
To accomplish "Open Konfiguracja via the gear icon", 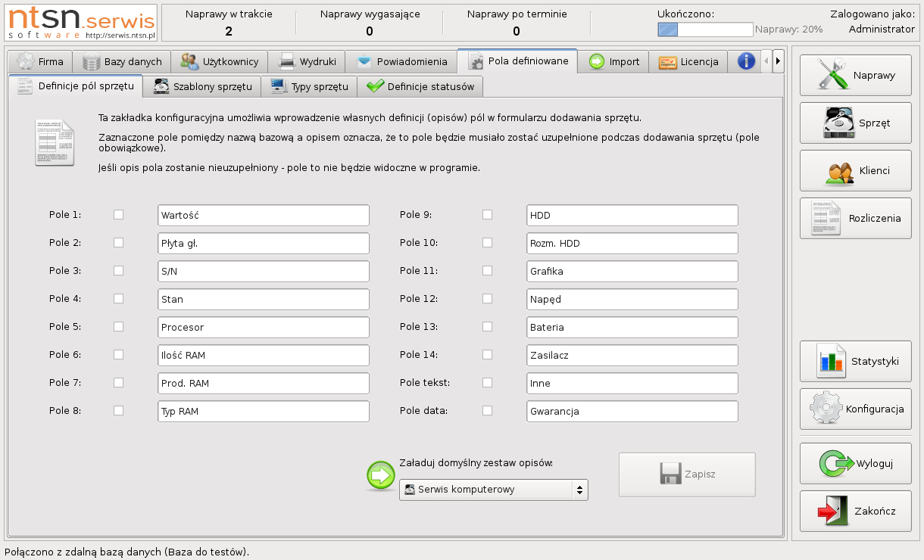I will [826, 409].
